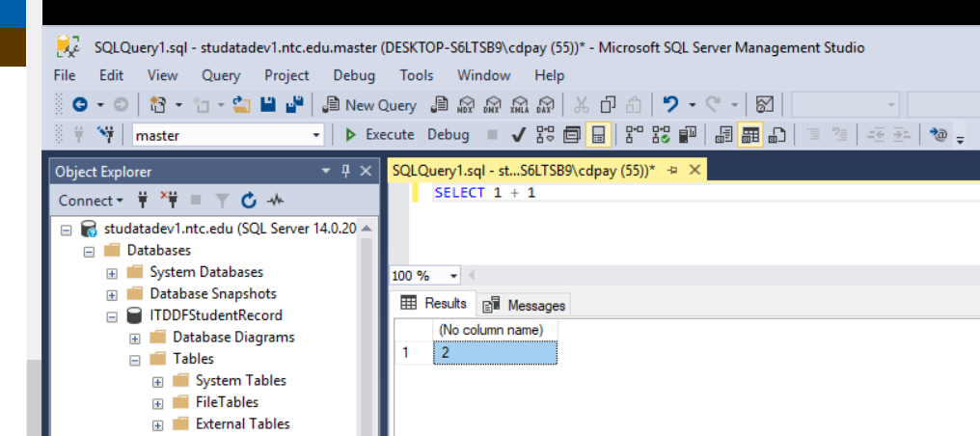Screen dimensions: 980x436
Task: Open the Query menu
Action: click(x=221, y=75)
